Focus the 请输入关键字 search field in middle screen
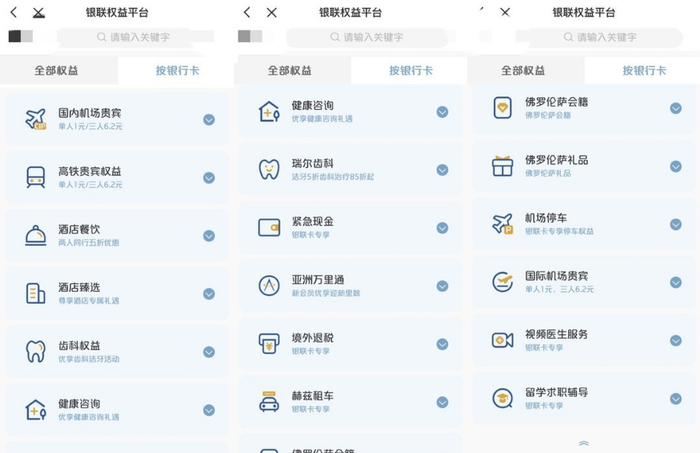Viewport: 700px width, 453px height. tap(367, 37)
